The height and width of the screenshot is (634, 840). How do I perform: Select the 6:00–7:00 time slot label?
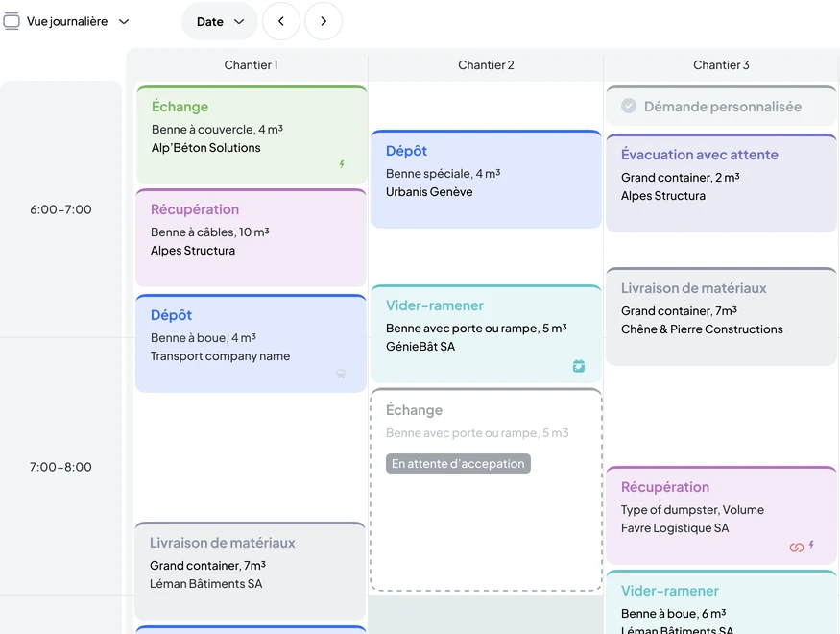coord(60,209)
